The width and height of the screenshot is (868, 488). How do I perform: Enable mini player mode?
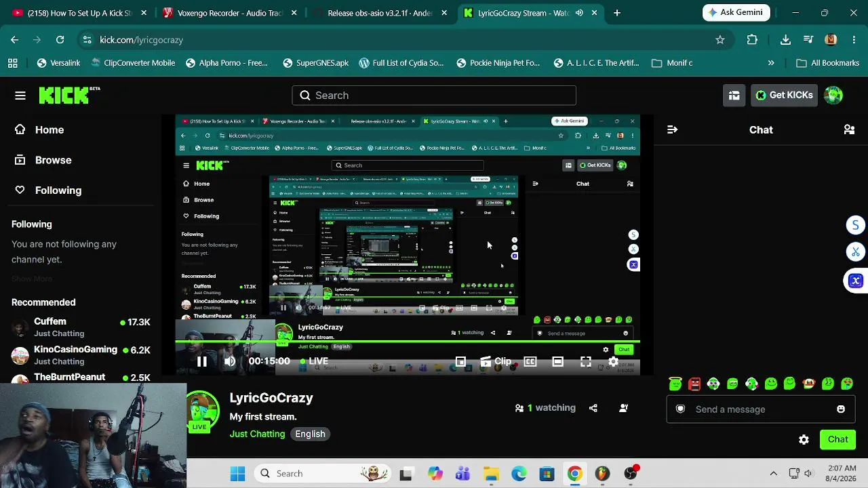pyautogui.click(x=460, y=361)
